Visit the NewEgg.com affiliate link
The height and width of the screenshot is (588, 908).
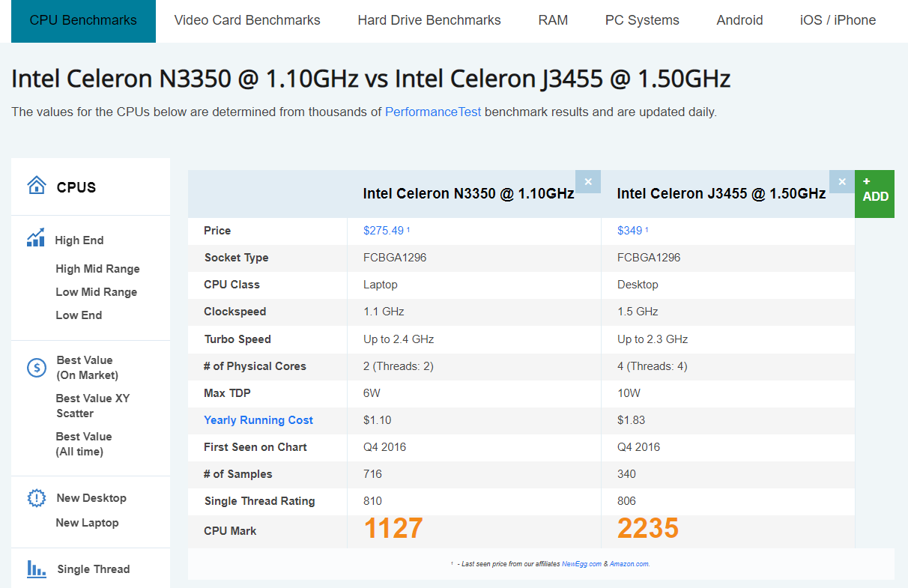pos(581,564)
